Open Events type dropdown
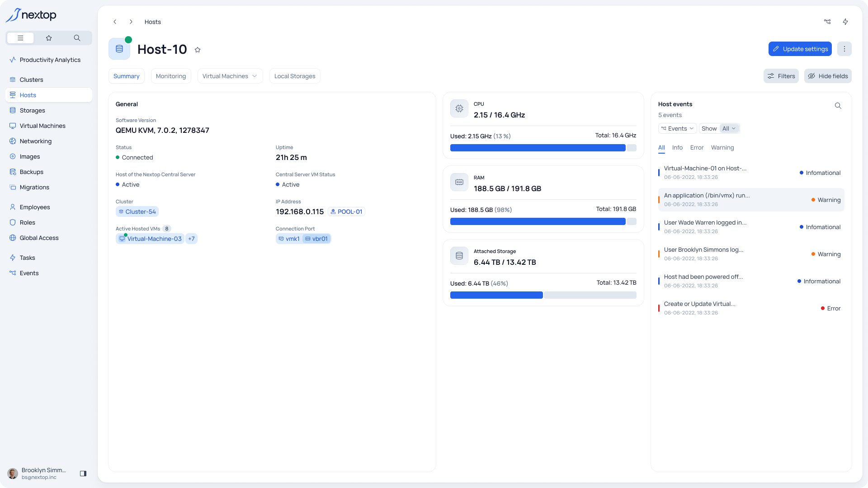 coord(677,128)
